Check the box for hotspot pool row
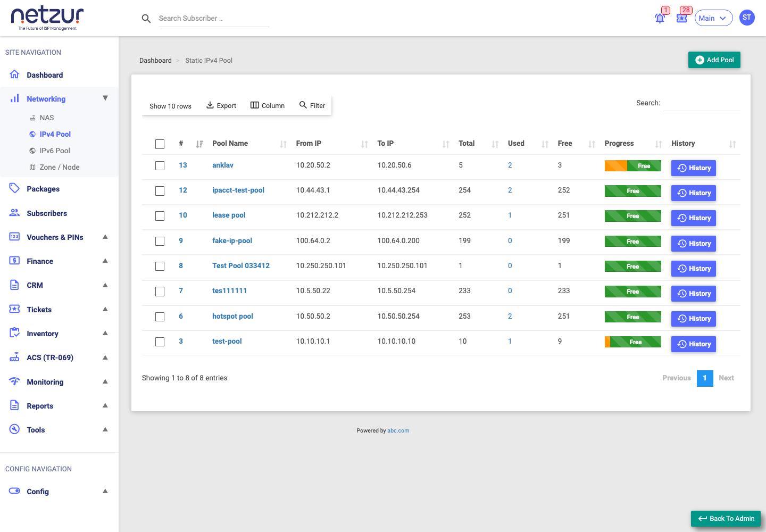This screenshot has width=766, height=532. click(160, 317)
